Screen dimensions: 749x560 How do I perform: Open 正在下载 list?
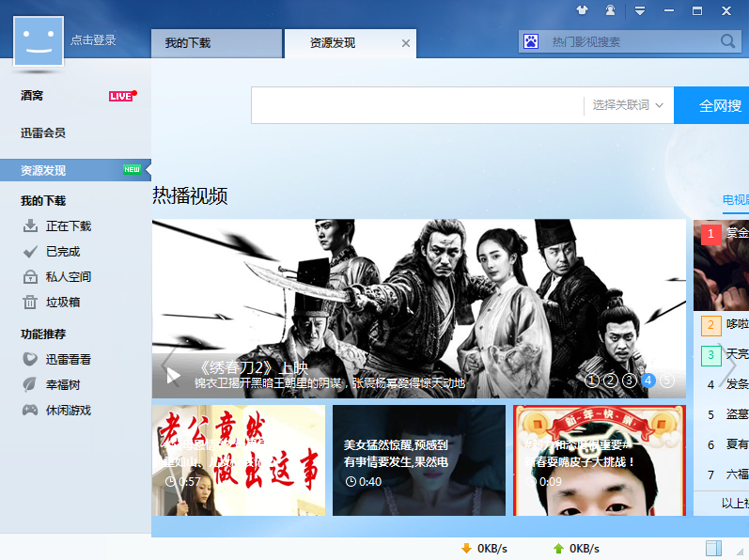pos(69,226)
